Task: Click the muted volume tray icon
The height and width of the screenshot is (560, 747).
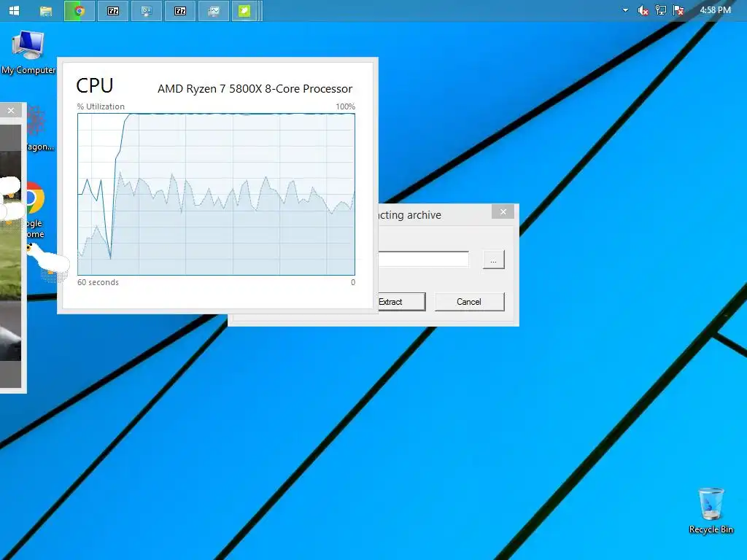Action: [643, 10]
